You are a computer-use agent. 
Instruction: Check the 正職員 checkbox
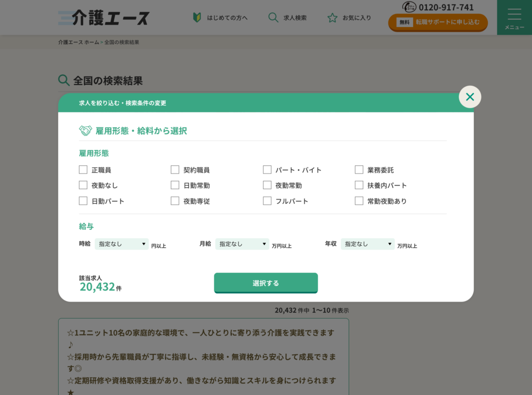pyautogui.click(x=83, y=169)
